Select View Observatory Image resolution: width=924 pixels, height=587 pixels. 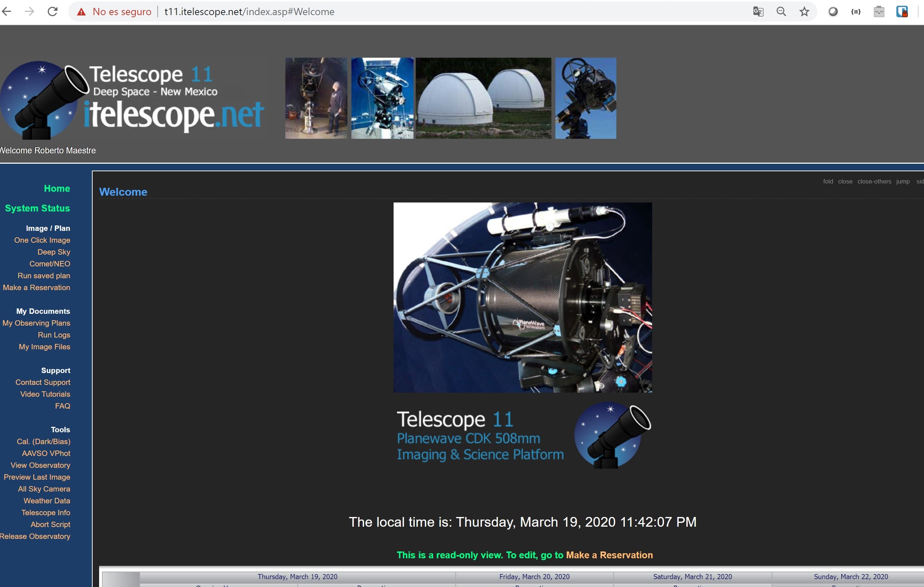tap(40, 465)
